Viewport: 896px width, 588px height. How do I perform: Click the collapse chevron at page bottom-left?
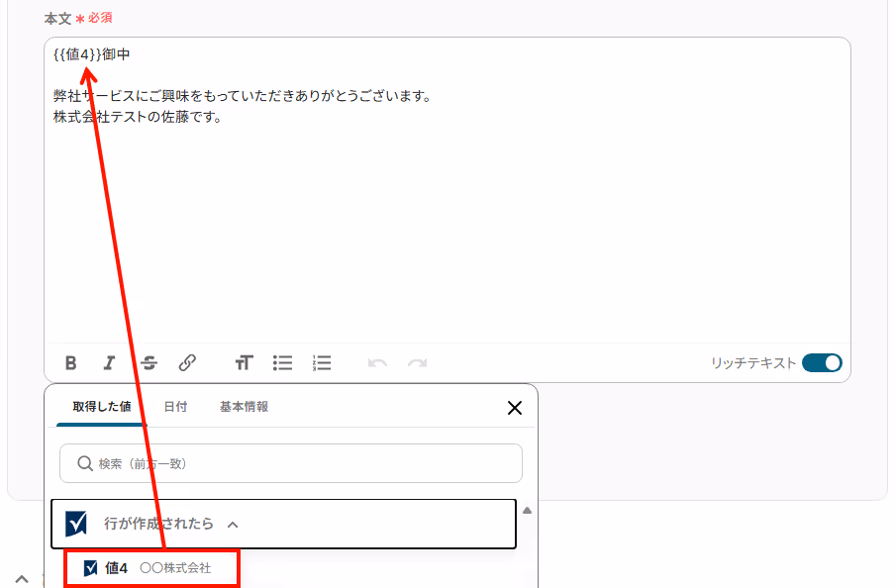coord(21,579)
